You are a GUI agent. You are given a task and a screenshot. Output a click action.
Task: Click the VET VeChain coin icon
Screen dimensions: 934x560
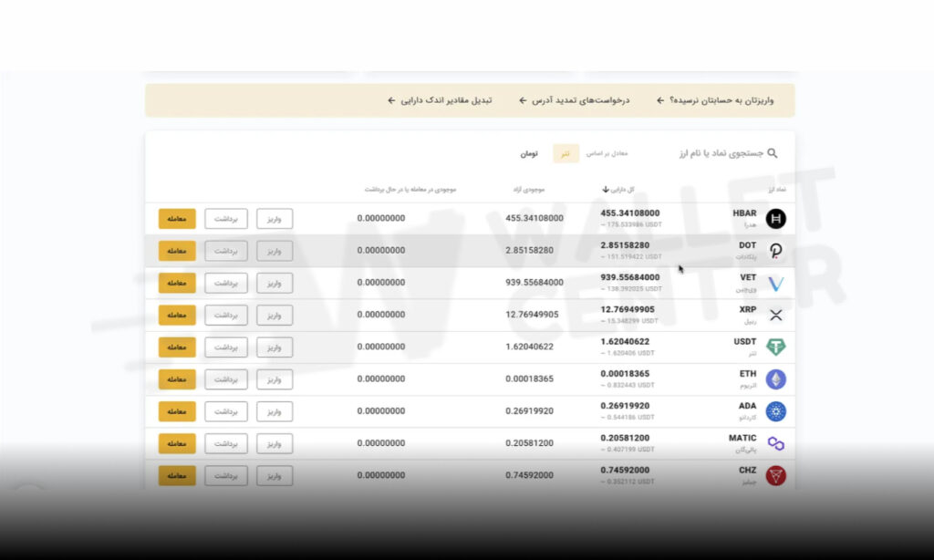click(775, 283)
